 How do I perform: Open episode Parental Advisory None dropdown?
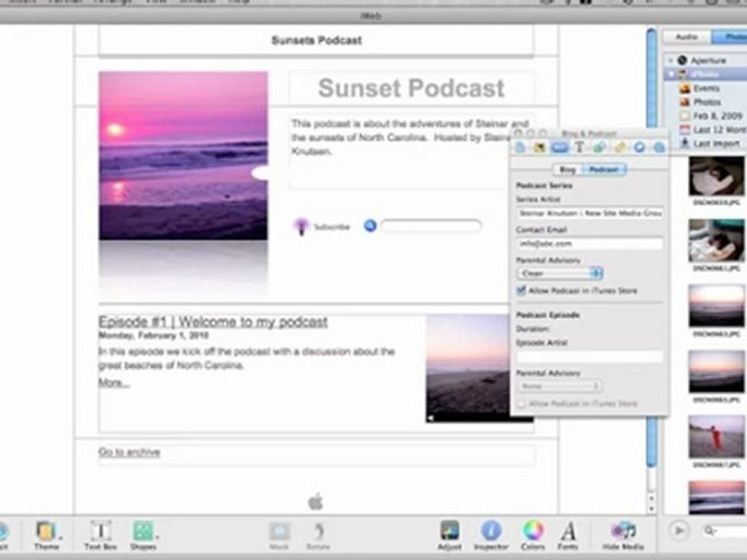pos(559,387)
